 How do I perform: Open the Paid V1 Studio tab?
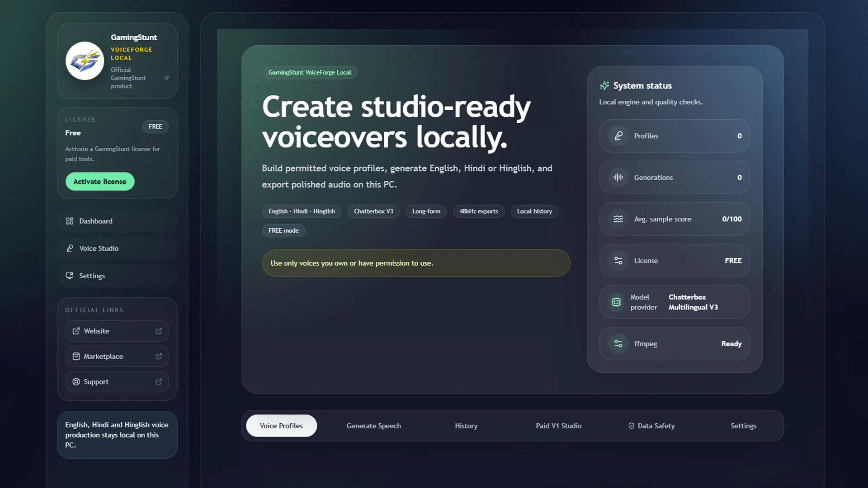558,426
